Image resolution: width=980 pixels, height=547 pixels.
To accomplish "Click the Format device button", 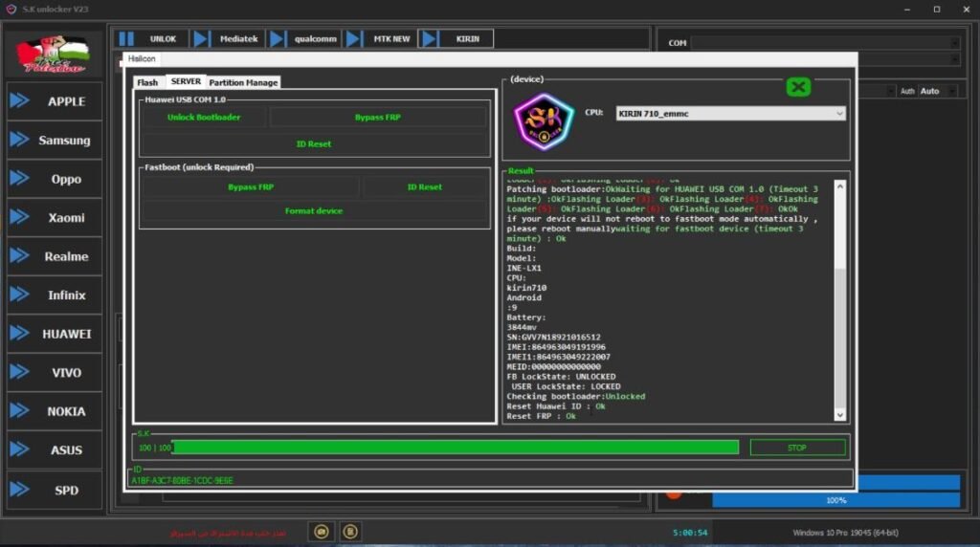I will pos(314,211).
